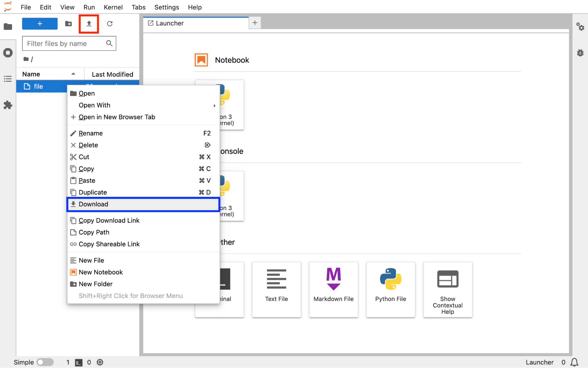Choose Cut in context menu
588x368 pixels.
143,157
